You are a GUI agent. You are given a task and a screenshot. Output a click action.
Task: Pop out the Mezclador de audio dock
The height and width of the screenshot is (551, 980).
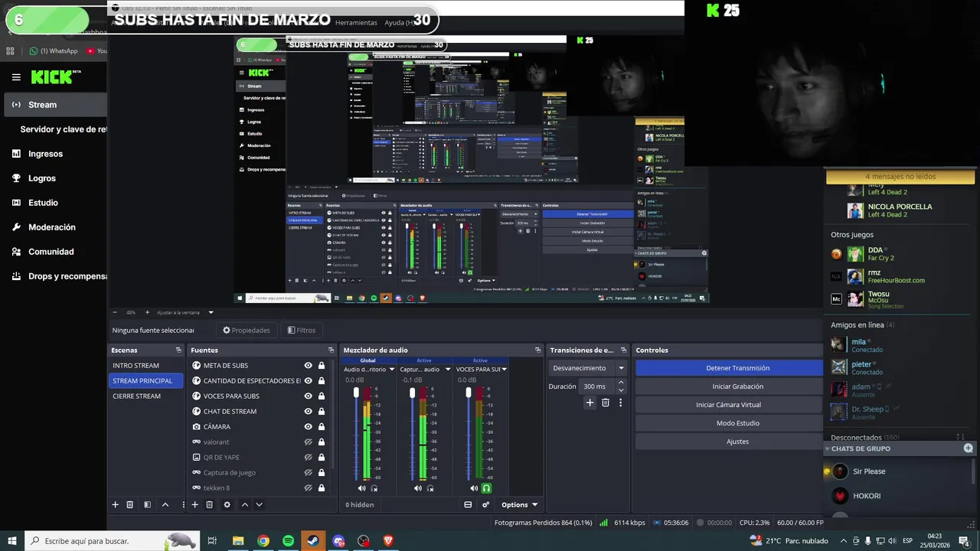click(537, 350)
